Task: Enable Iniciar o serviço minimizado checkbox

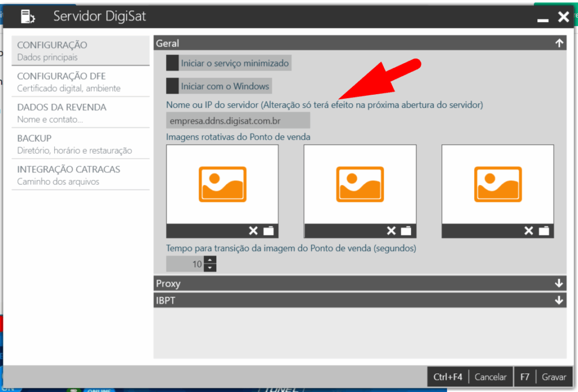Action: click(172, 63)
